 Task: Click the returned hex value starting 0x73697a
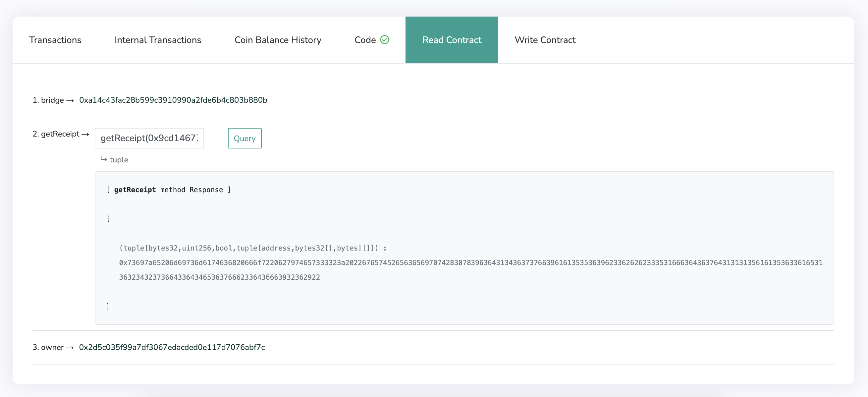[x=470, y=262]
